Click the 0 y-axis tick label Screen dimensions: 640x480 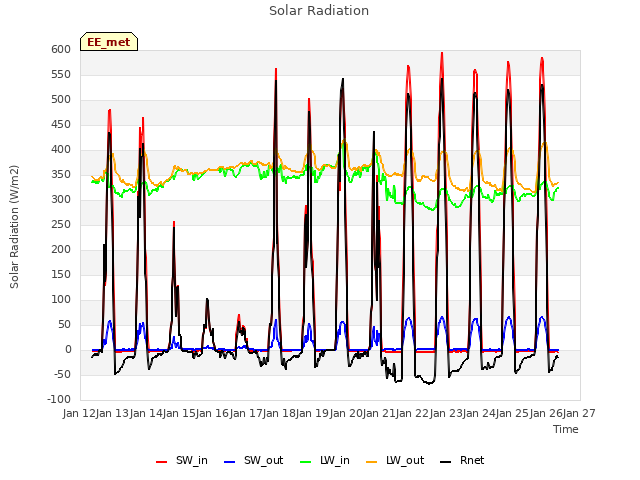click(x=68, y=349)
